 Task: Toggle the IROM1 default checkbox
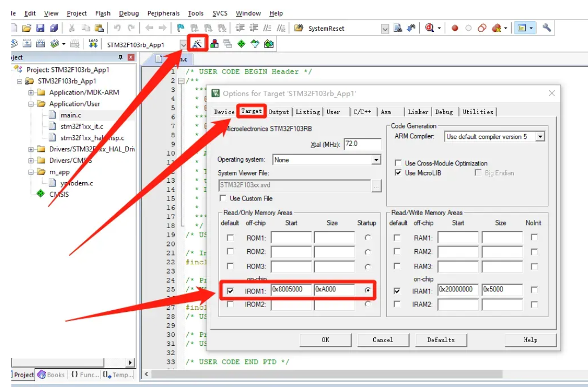pyautogui.click(x=230, y=291)
